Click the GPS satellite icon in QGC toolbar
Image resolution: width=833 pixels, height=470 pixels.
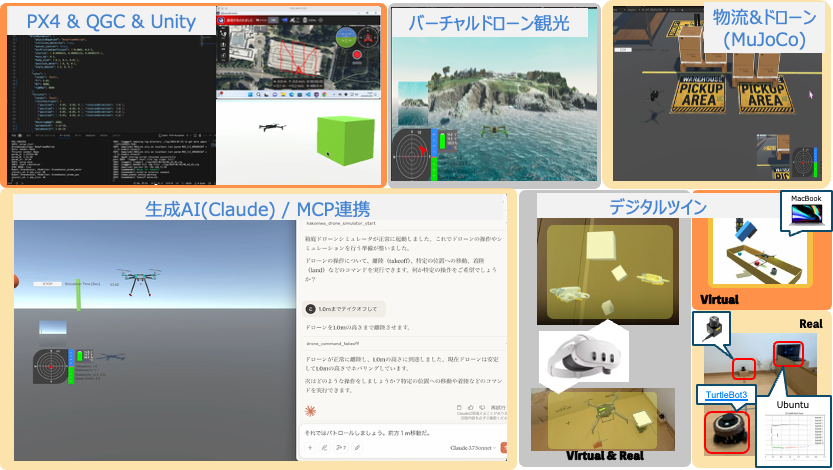(x=292, y=20)
